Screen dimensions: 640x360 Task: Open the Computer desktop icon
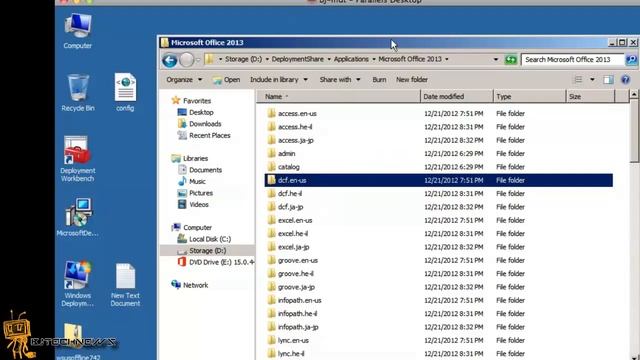click(x=78, y=31)
